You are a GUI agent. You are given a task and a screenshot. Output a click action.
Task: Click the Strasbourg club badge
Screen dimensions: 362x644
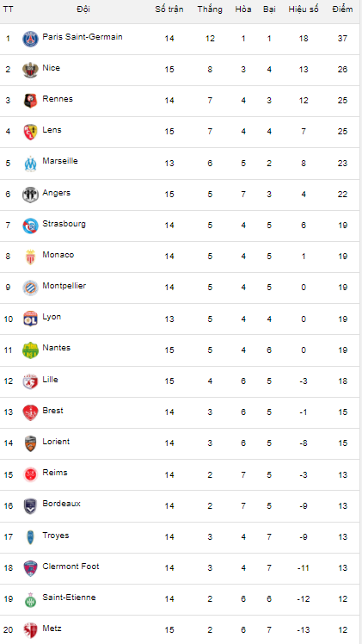click(x=30, y=226)
